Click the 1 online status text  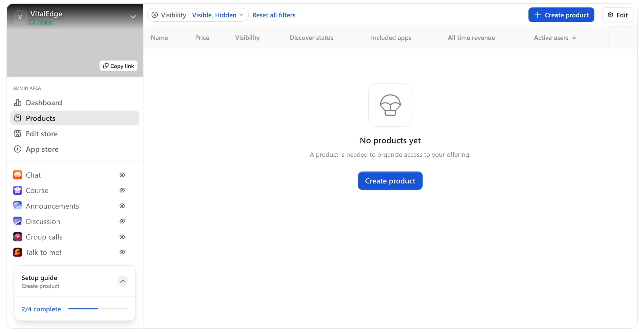(x=43, y=23)
